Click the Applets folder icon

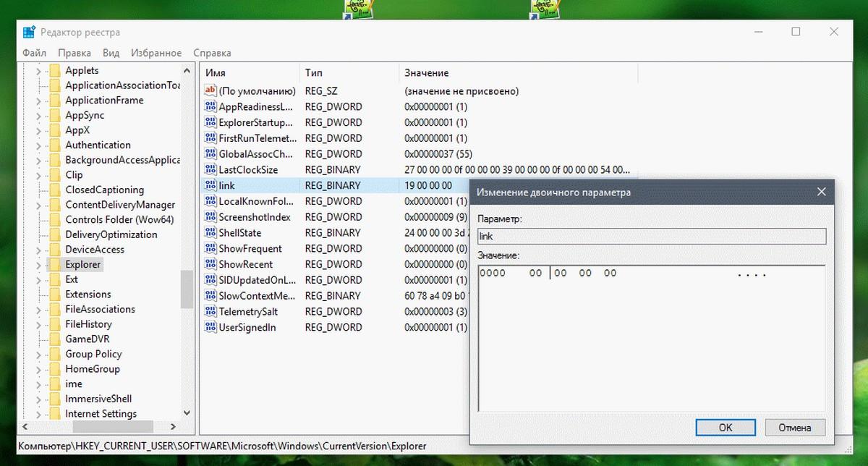click(54, 70)
